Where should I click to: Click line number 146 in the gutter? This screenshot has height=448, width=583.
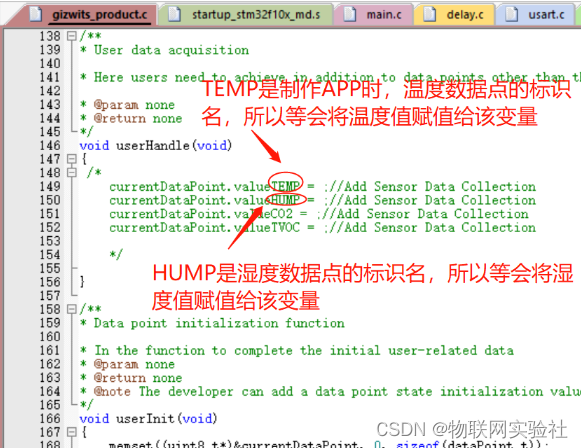click(x=50, y=145)
